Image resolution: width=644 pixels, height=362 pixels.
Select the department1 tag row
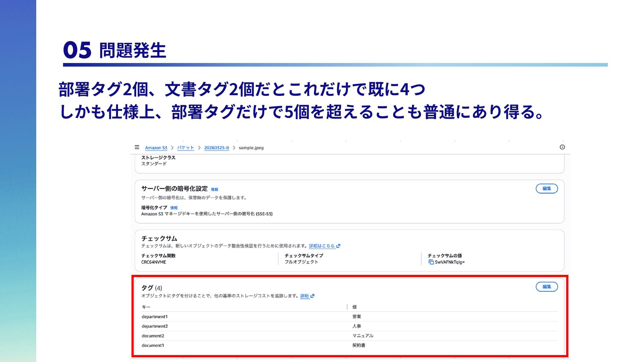point(155,317)
